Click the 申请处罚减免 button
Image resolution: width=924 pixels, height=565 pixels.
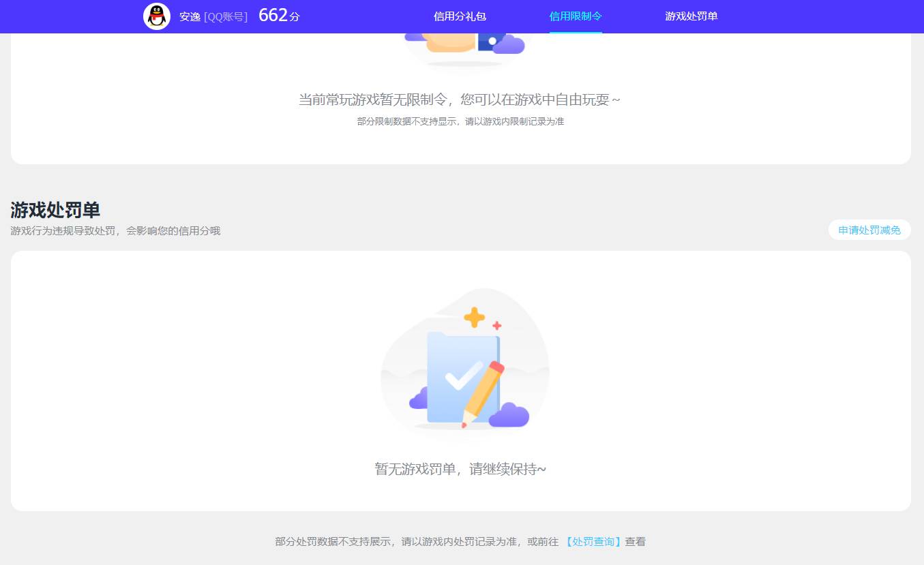(x=869, y=230)
